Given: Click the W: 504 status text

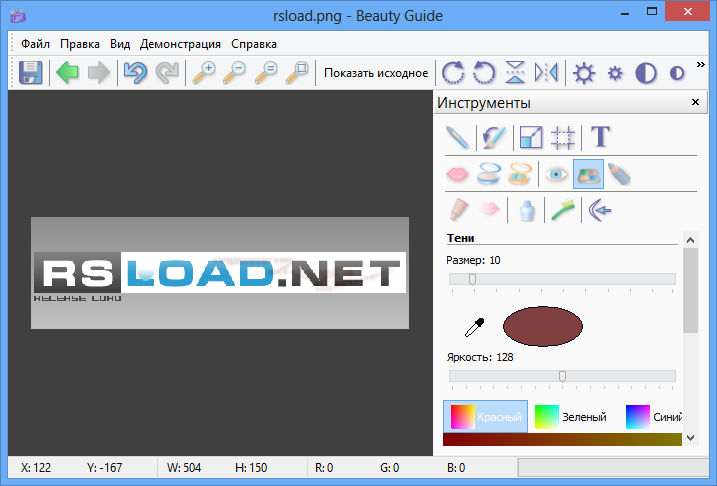Looking at the screenshot, I should pos(184,468).
